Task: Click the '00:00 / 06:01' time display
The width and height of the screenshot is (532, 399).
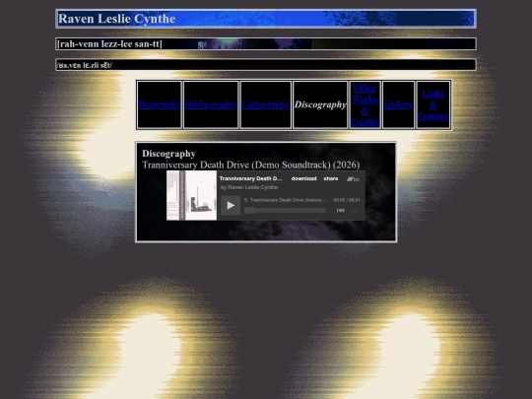Action: point(347,200)
